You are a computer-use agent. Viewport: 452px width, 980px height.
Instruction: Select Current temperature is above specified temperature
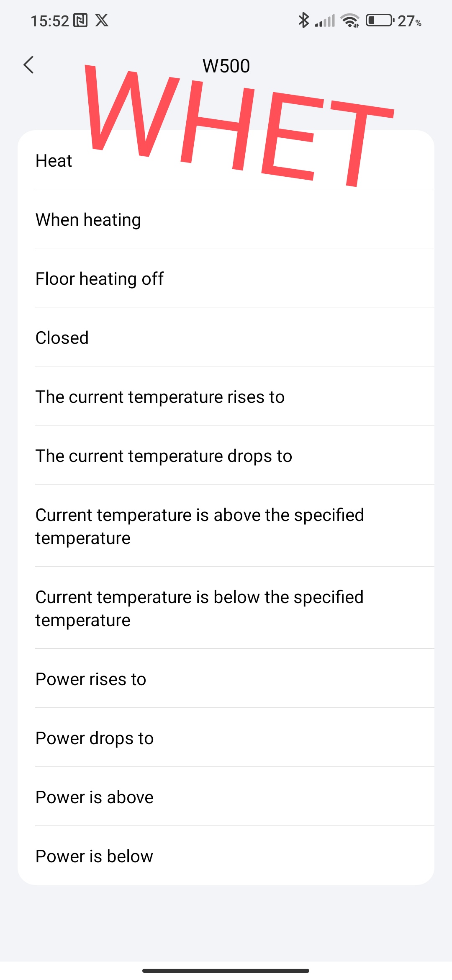(200, 526)
